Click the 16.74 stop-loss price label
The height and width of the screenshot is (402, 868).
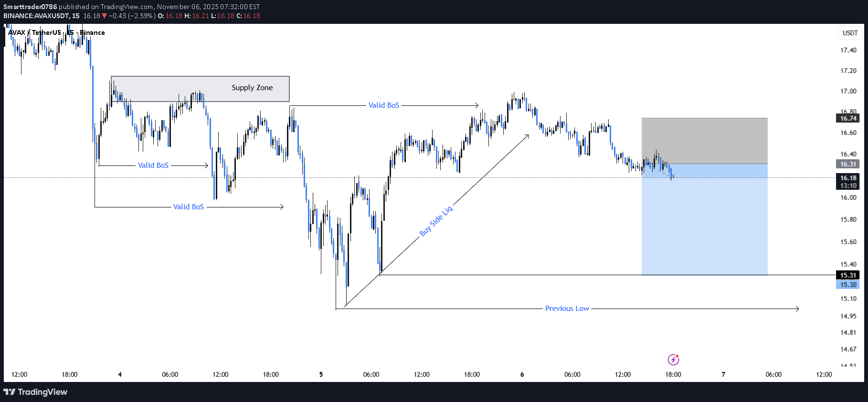pyautogui.click(x=848, y=118)
